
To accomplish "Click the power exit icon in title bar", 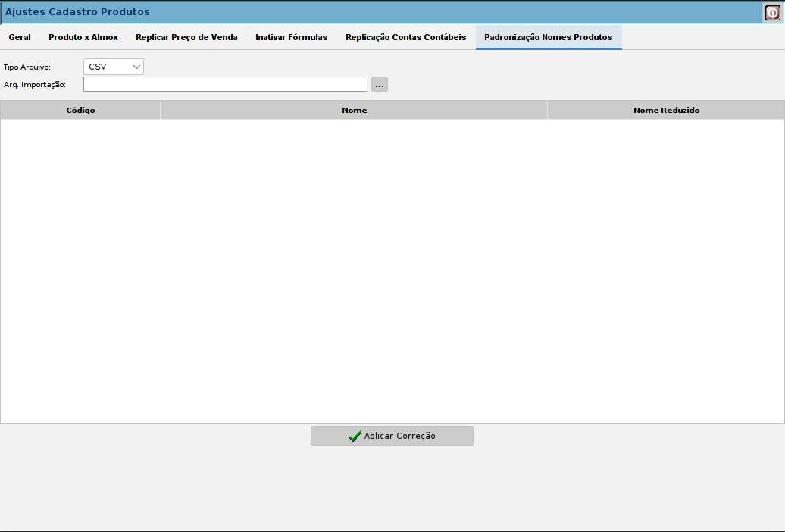I will 772,12.
